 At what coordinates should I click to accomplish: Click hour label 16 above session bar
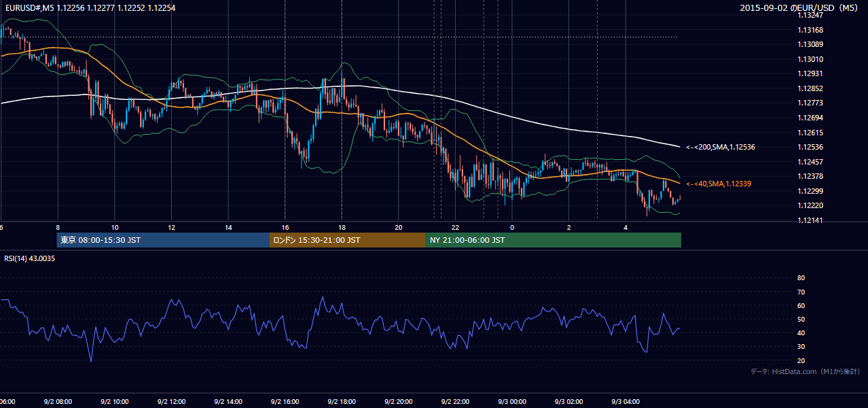[x=285, y=227]
